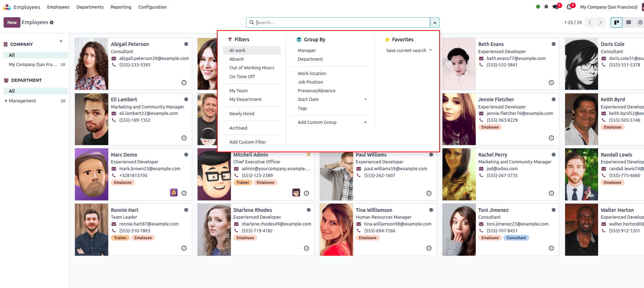Toggle the My Department filter
Viewport: 644px width, 288px height.
click(252, 99)
